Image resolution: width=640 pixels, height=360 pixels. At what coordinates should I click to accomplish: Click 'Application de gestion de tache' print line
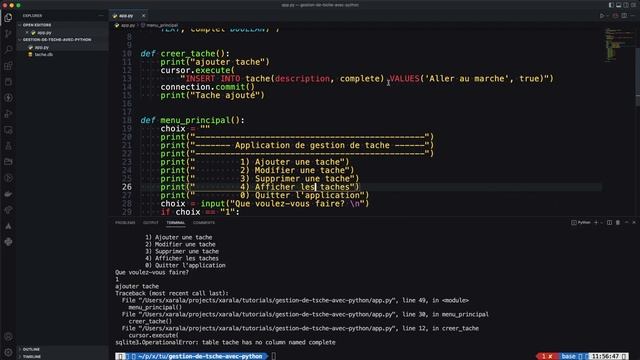point(297,145)
